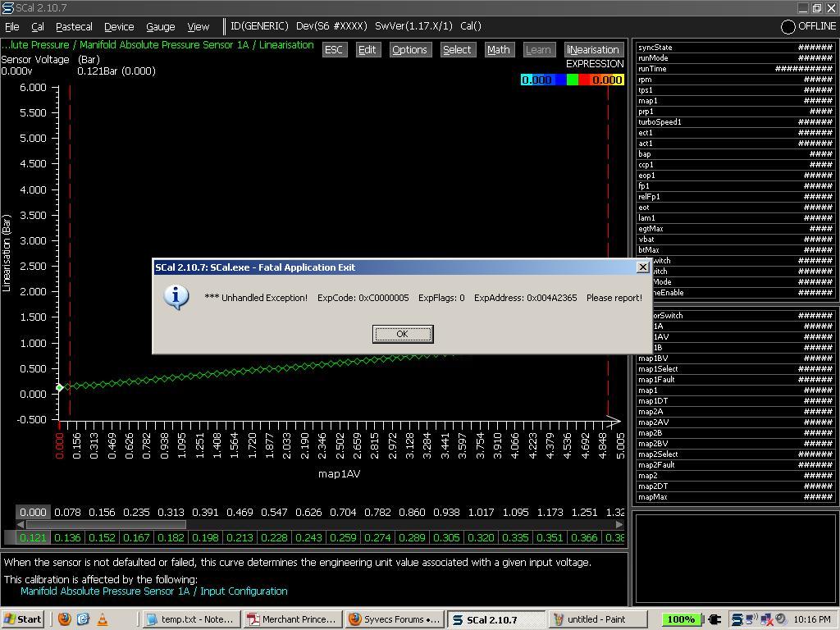Image resolution: width=840 pixels, height=630 pixels.
Task: Open the Math dropdown above the graph
Action: pos(498,50)
